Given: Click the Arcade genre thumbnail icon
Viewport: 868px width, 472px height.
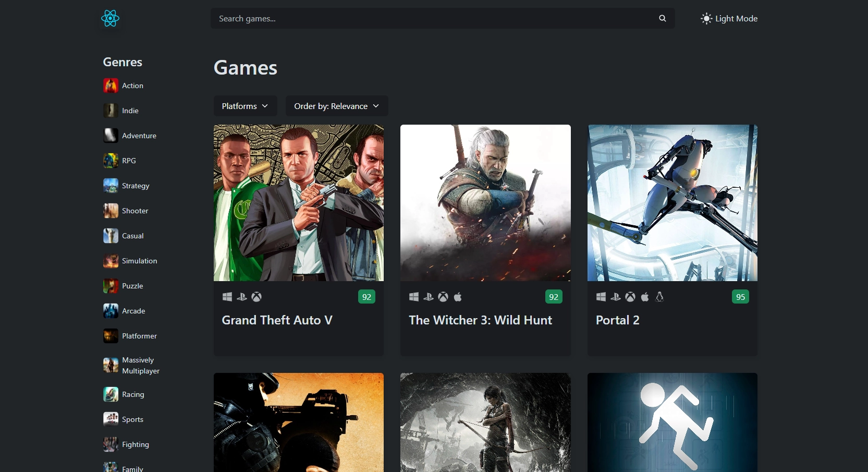Looking at the screenshot, I should click(x=111, y=311).
